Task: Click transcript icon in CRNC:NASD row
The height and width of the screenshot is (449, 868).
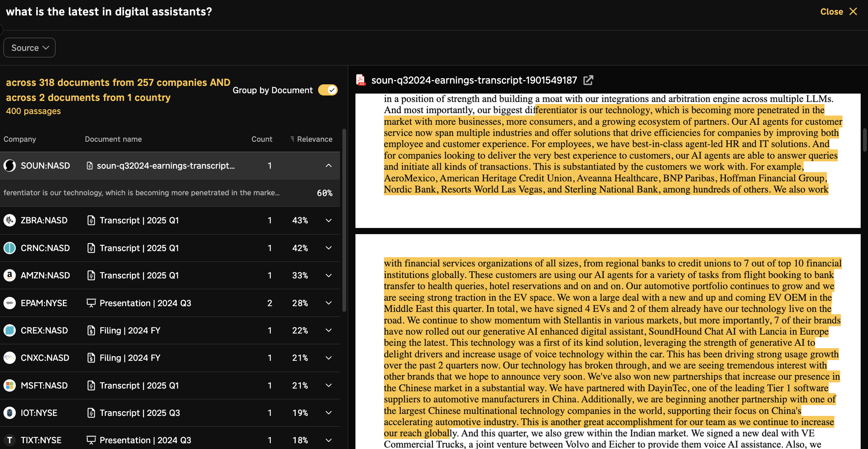Action: coord(91,248)
